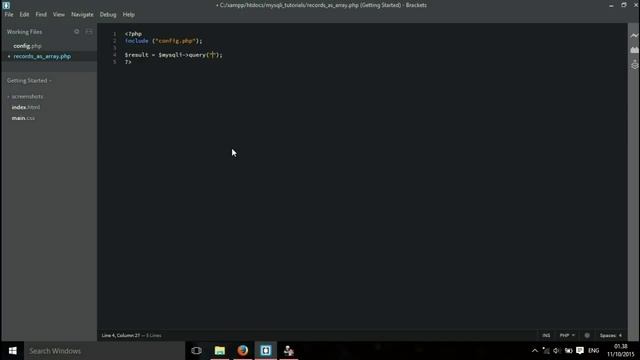640x360 pixels.
Task: Switch to Brackets taskbar icon
Action: point(266,351)
